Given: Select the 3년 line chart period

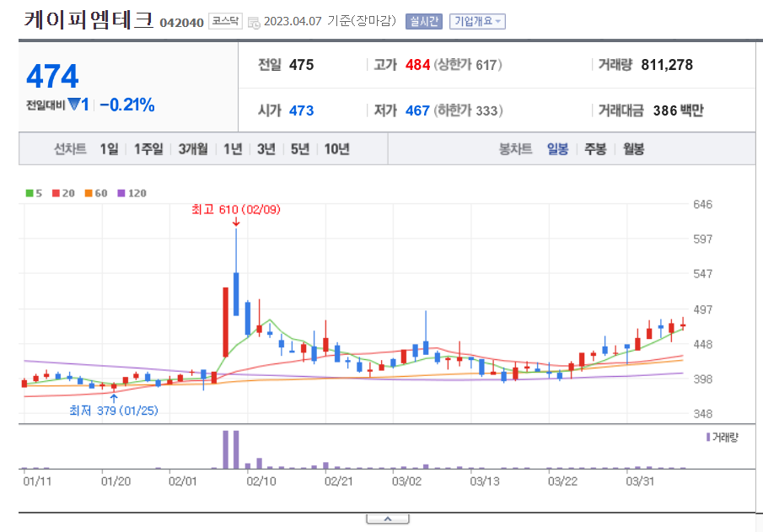Looking at the screenshot, I should [266, 149].
